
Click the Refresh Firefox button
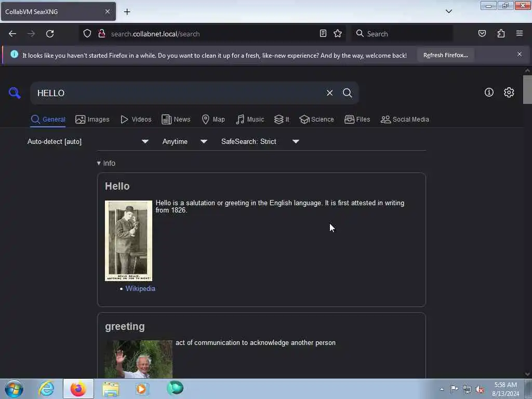pyautogui.click(x=445, y=55)
